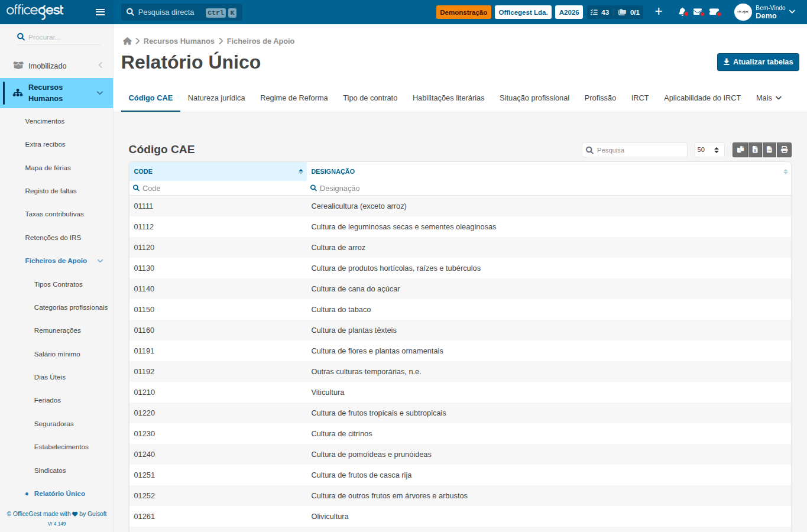The image size is (807, 532).
Task: Open the notifications bell
Action: (682, 12)
